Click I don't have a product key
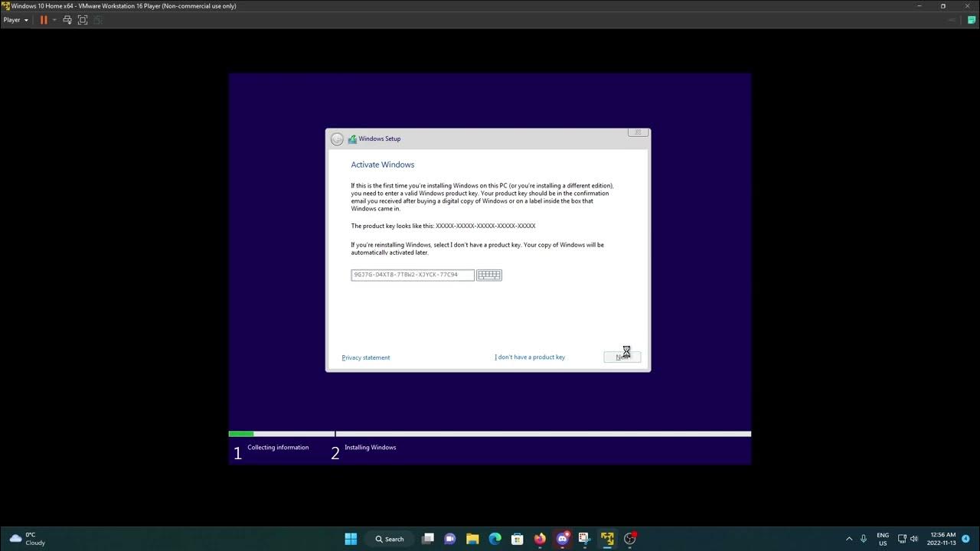This screenshot has height=551, width=980. [x=530, y=357]
